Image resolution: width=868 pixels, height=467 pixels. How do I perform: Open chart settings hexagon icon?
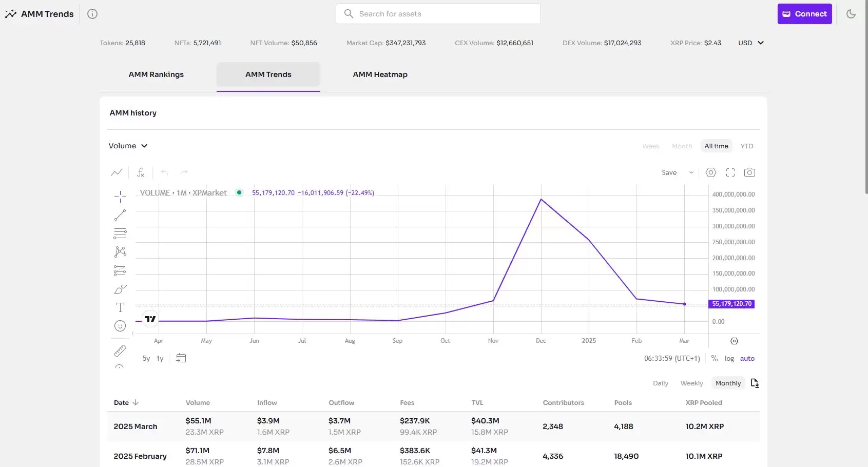point(710,172)
